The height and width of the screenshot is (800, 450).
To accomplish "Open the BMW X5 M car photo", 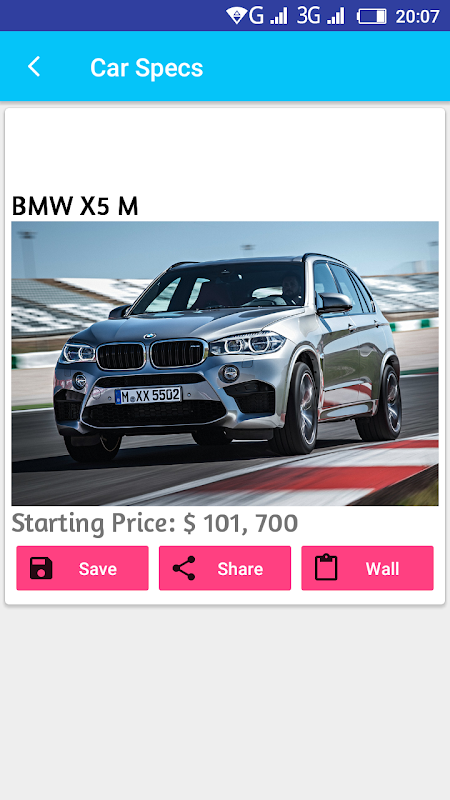I will (225, 363).
